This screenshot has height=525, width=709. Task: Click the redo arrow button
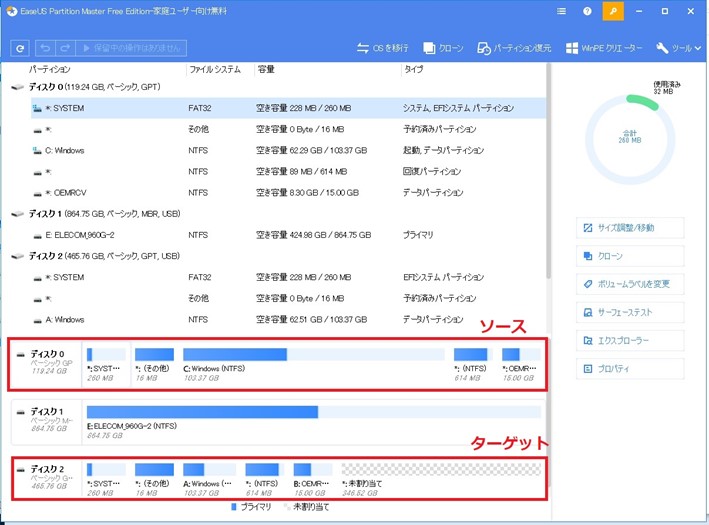pos(65,48)
